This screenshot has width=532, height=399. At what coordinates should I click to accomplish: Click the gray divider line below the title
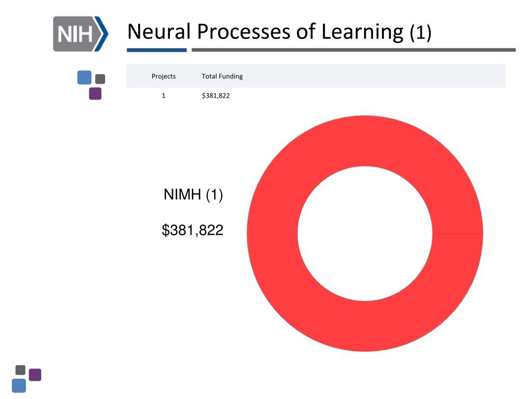pyautogui.click(x=353, y=50)
